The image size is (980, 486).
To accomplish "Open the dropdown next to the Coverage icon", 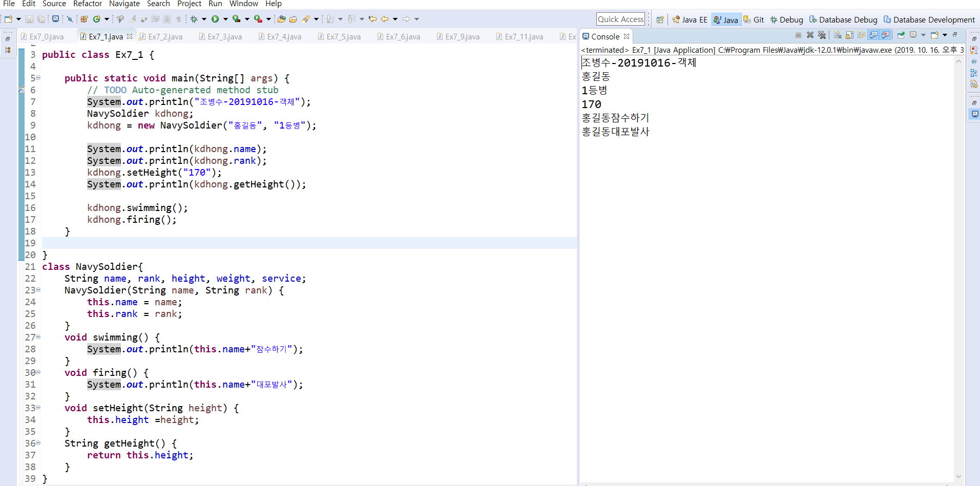I will click(x=247, y=19).
